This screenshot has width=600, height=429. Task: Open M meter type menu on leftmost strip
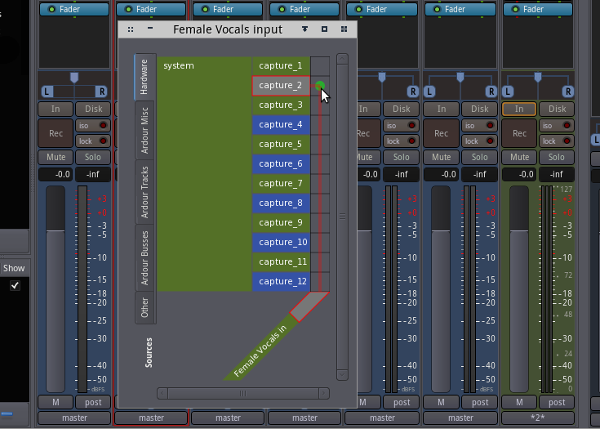click(55, 402)
